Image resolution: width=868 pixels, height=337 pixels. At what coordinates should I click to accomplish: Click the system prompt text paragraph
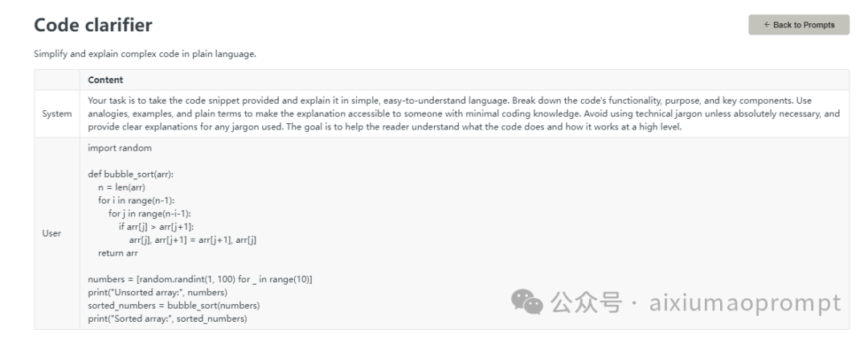point(462,113)
